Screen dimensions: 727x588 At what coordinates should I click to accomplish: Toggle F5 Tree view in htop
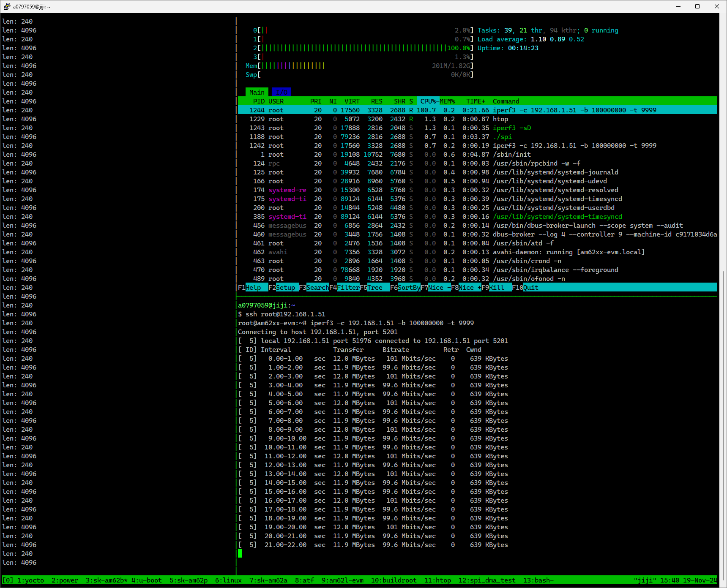tap(375, 288)
